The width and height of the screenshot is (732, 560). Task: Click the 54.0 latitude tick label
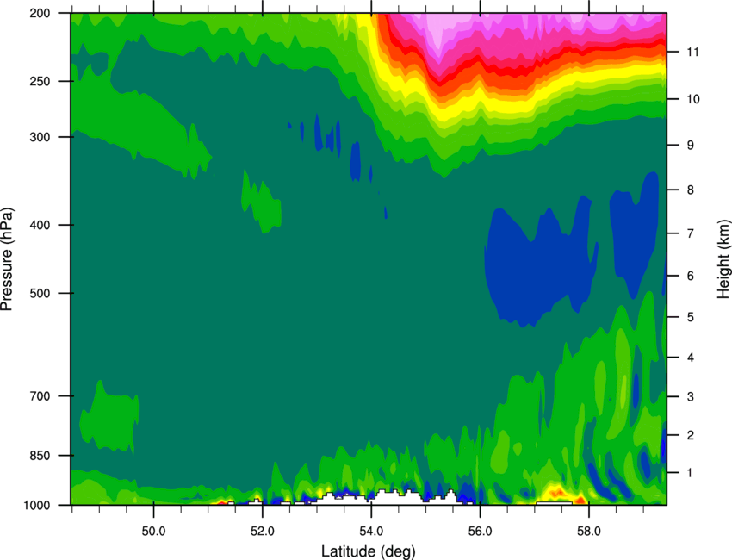click(x=371, y=531)
